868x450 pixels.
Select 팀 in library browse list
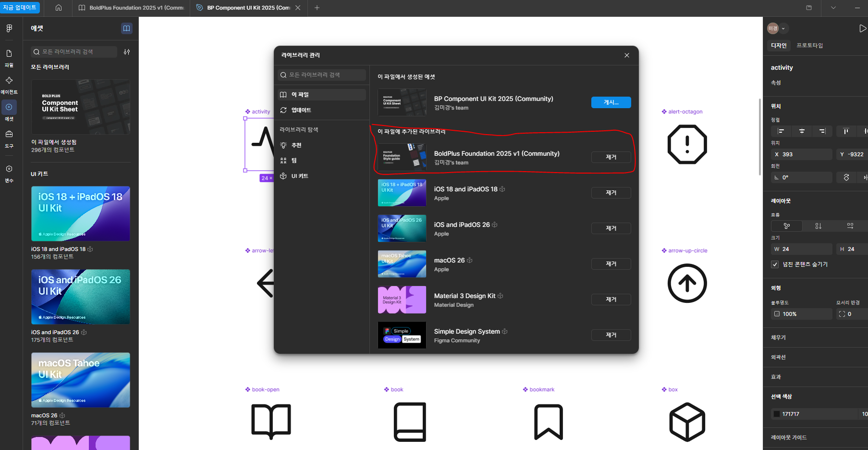pyautogui.click(x=322, y=161)
